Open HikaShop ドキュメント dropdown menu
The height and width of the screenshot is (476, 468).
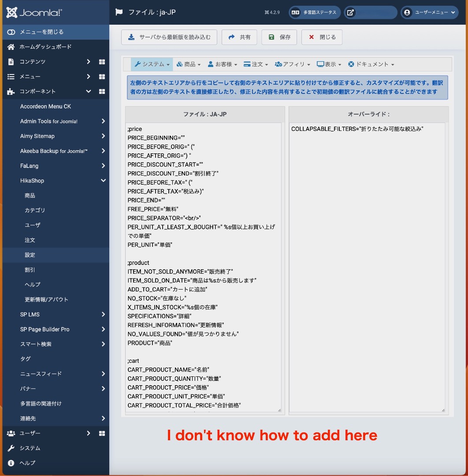tap(371, 64)
